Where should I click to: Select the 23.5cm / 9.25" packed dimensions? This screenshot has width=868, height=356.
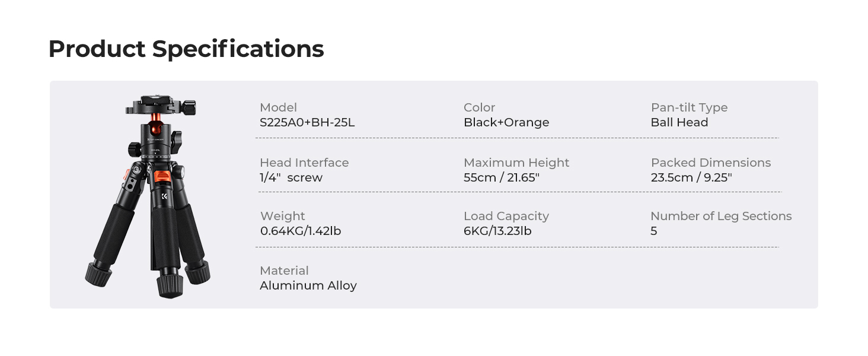[x=691, y=177]
